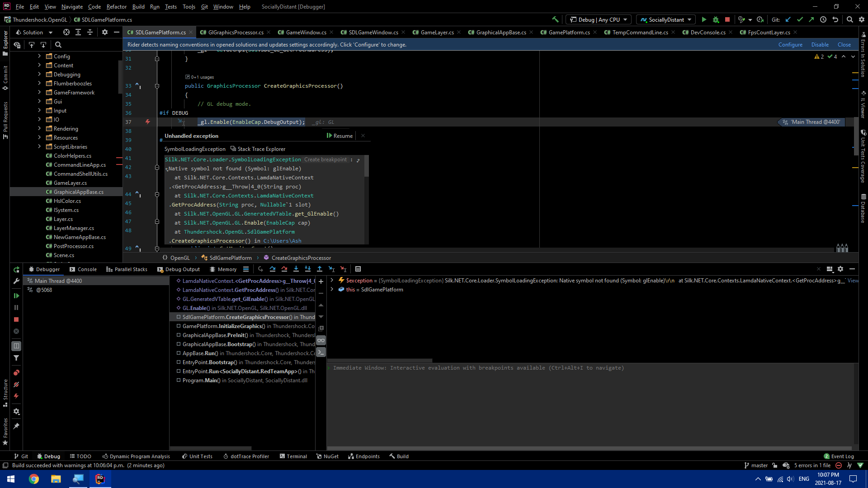The width and height of the screenshot is (868, 488).
Task: Click the Configure link in notification bar
Action: [x=790, y=45]
